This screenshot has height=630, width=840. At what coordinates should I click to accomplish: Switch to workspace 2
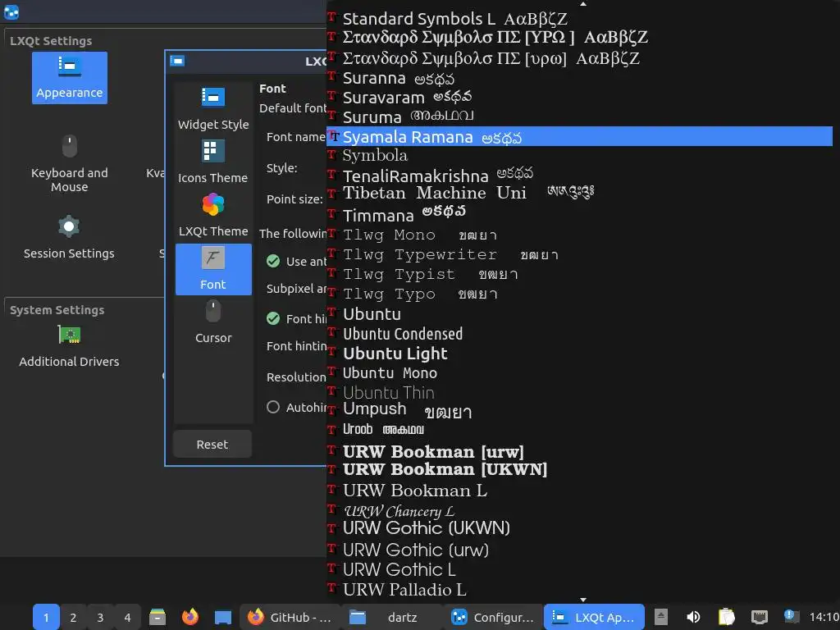pos(73,617)
